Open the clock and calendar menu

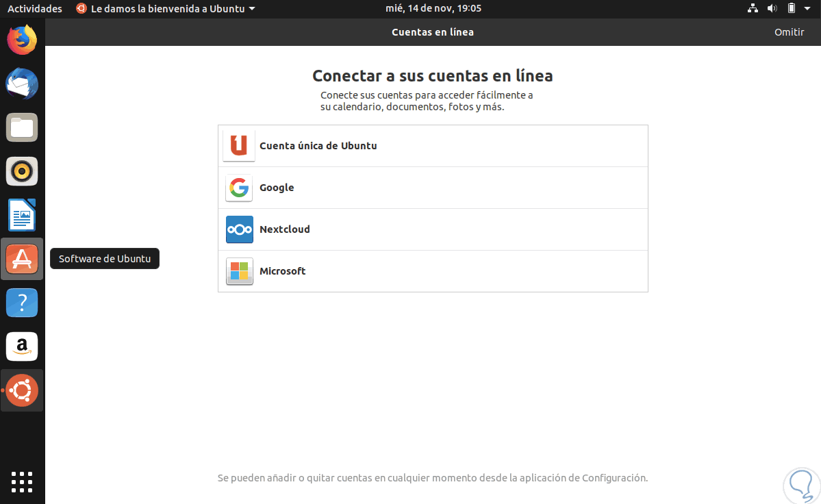coord(433,8)
